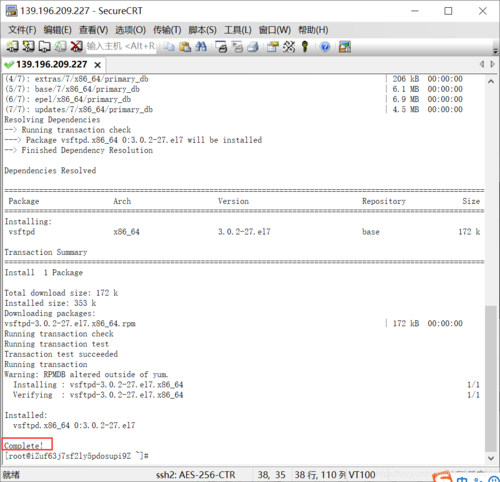500x482 pixels.
Task: Close the 139.196.209.227 session tab
Action: point(97,65)
